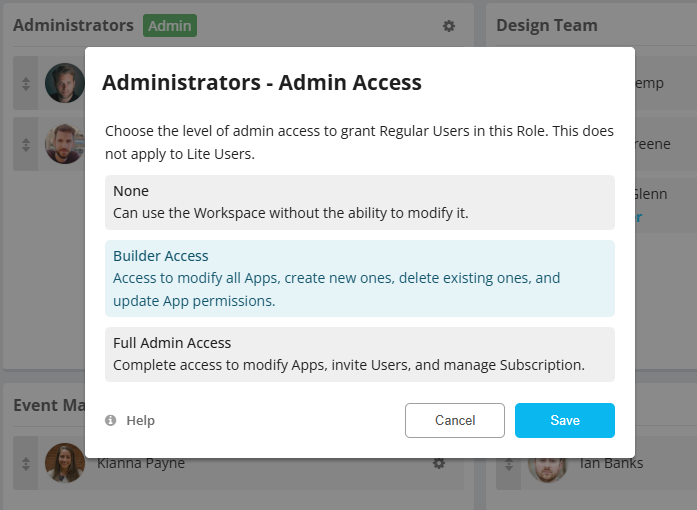Choose the Builder Access option
The image size is (697, 510).
coord(359,278)
